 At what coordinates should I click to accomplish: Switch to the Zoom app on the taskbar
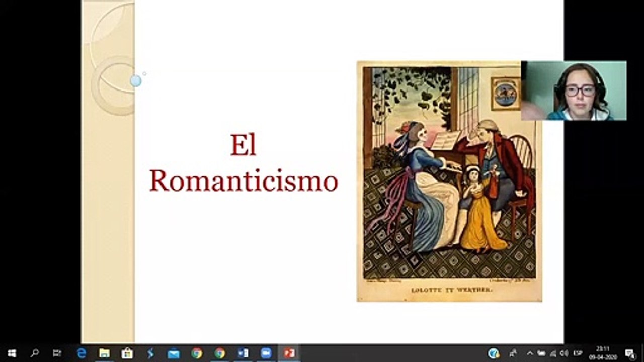tap(266, 353)
